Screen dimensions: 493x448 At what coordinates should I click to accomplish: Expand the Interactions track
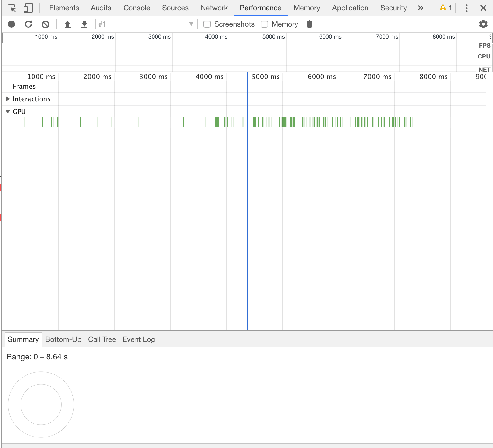[8, 99]
